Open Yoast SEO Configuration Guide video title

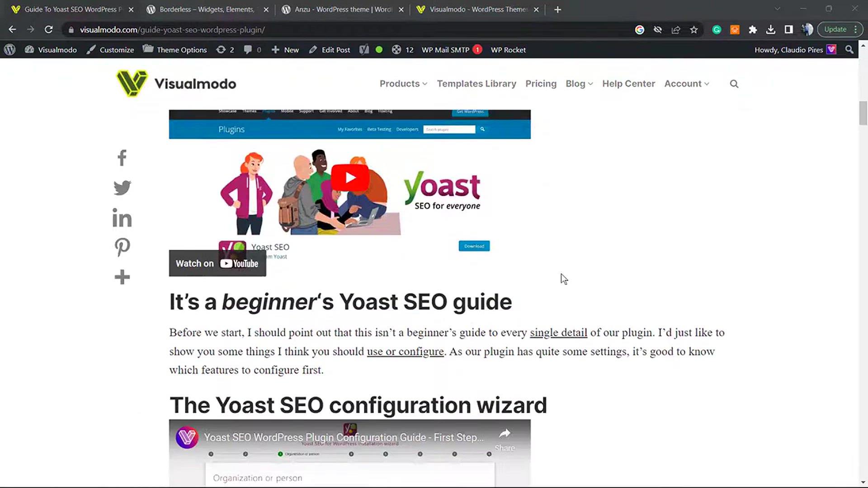click(344, 437)
